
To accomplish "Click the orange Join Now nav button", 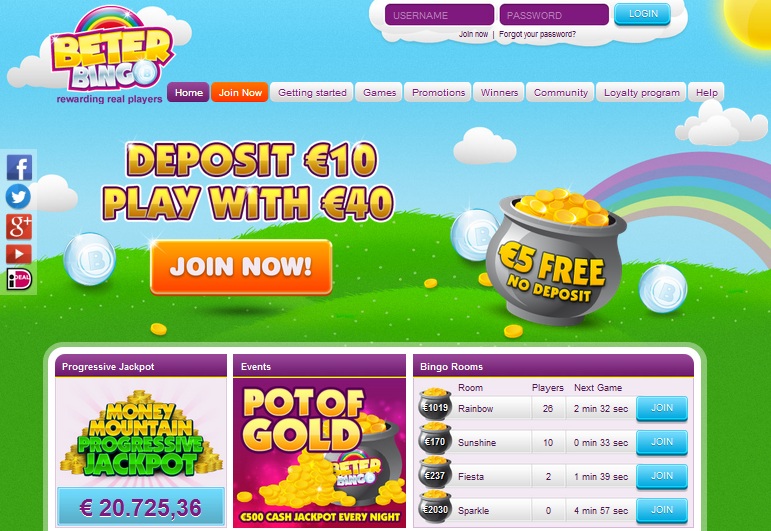I will click(x=240, y=92).
